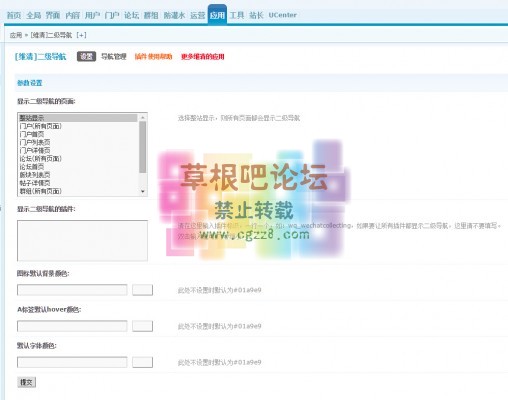This screenshot has width=508, height=400.
Task: Open the 门户 top navigation item
Action: point(112,15)
